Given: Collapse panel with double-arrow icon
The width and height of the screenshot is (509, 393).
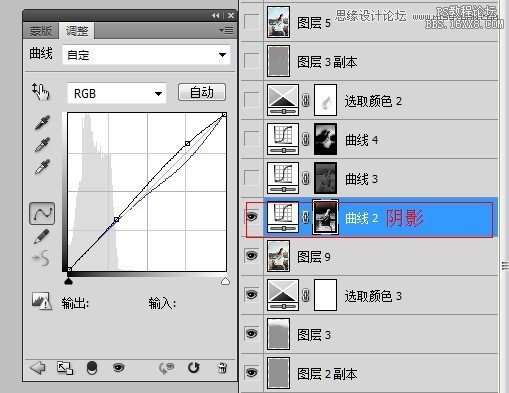Looking at the screenshot, I should tap(215, 16).
